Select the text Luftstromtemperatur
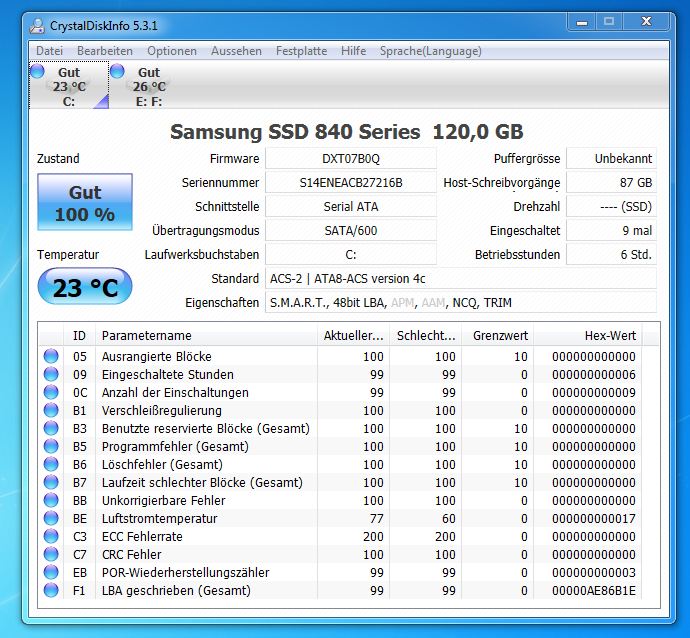 coord(159,519)
